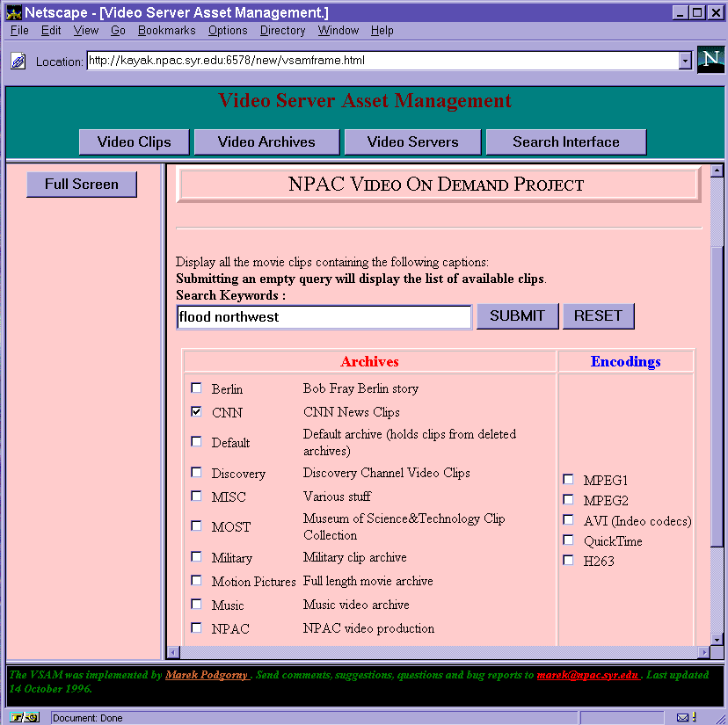728x725 pixels.
Task: Open the Edit menu
Action: [x=51, y=31]
